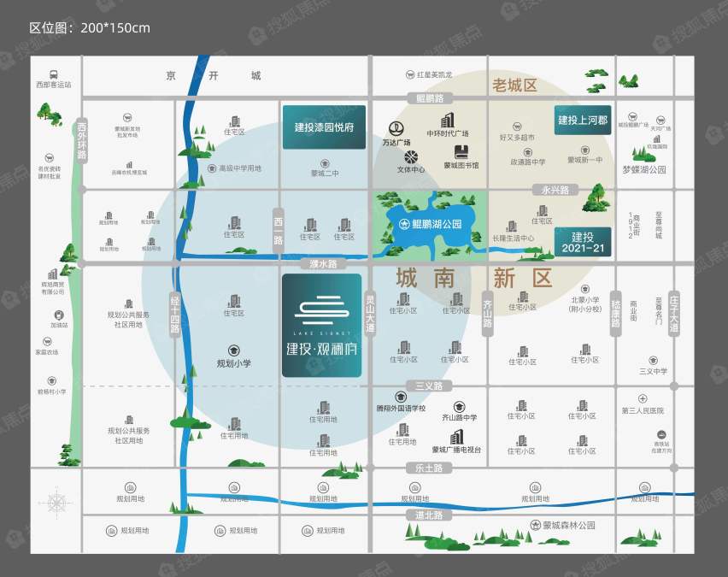Select the 庄子大道 road label
Screen dimensions: 728x577
point(674,314)
